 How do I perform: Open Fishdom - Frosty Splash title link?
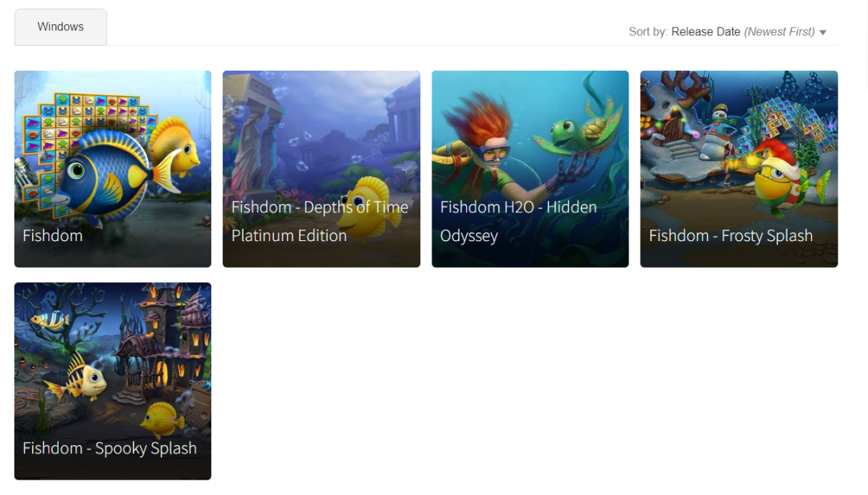click(731, 236)
